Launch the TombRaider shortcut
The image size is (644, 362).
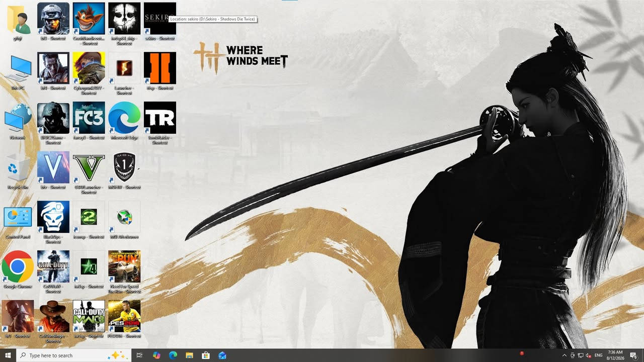pos(160,118)
